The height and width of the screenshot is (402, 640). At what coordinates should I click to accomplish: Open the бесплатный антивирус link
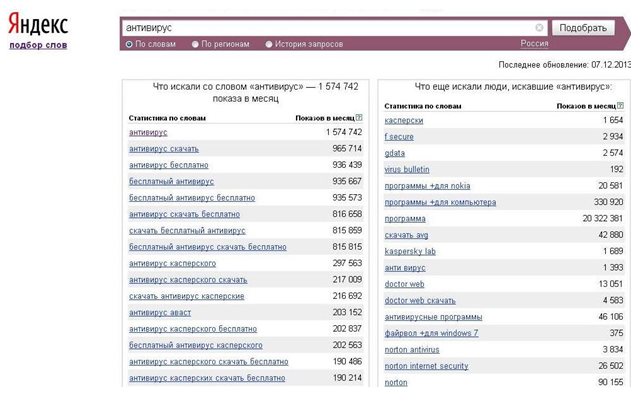click(171, 182)
